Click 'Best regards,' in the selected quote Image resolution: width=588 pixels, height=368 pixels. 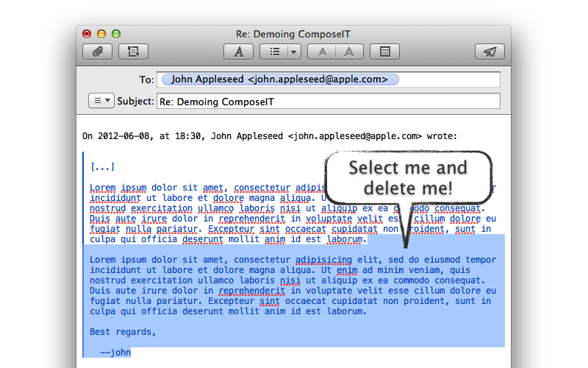pyautogui.click(x=123, y=332)
